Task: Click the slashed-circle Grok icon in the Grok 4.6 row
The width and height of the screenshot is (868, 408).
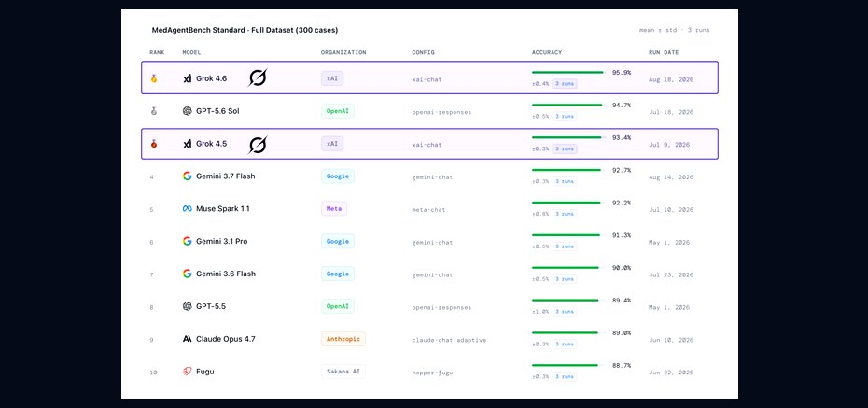Action: click(258, 78)
